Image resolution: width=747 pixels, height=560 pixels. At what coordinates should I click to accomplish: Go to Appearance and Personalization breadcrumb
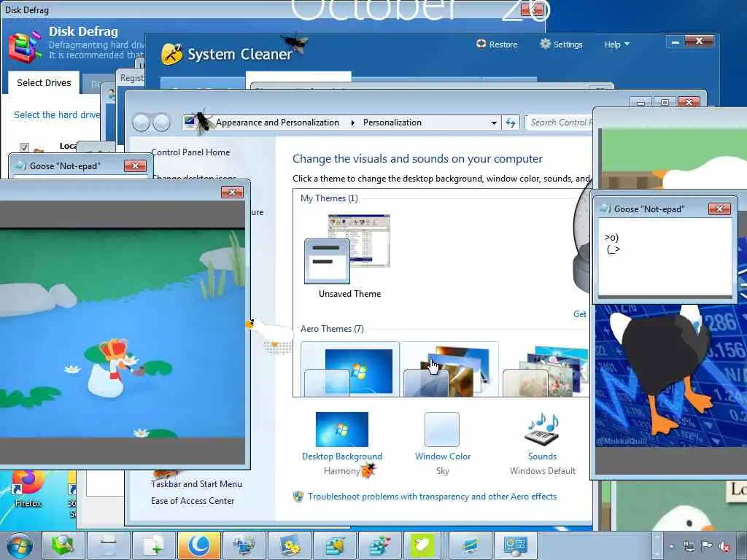(277, 122)
